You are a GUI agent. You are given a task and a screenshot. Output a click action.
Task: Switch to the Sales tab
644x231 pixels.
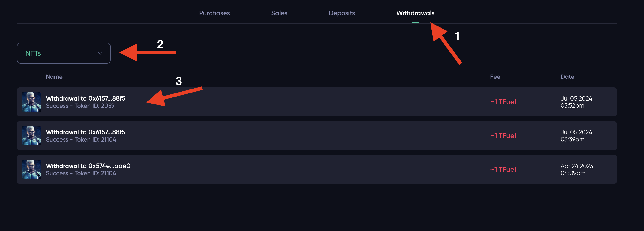[x=279, y=13]
